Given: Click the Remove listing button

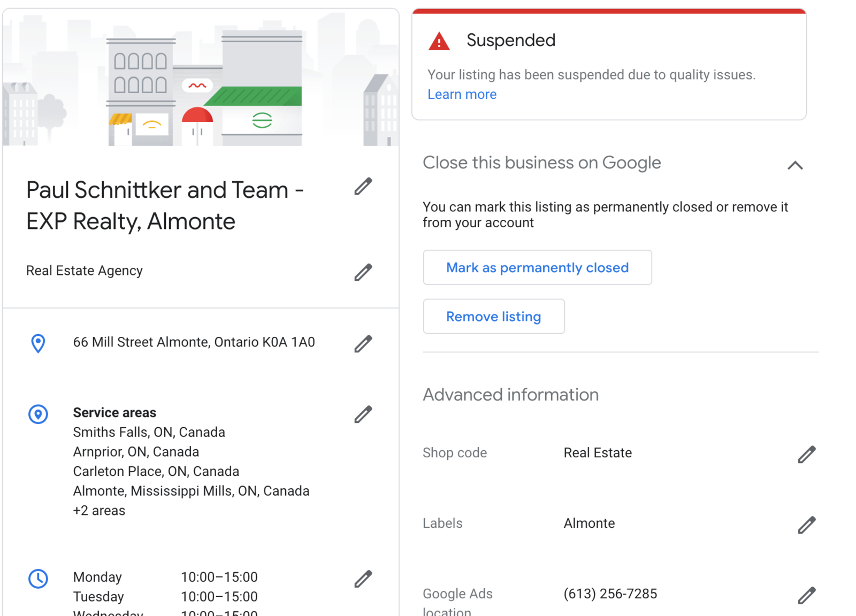Looking at the screenshot, I should [x=493, y=317].
